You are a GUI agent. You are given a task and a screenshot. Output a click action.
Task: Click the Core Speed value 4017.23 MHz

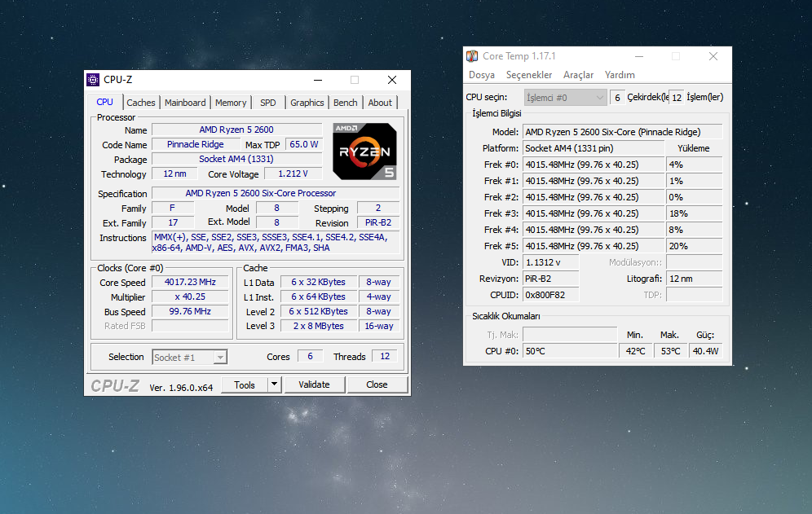click(x=190, y=282)
